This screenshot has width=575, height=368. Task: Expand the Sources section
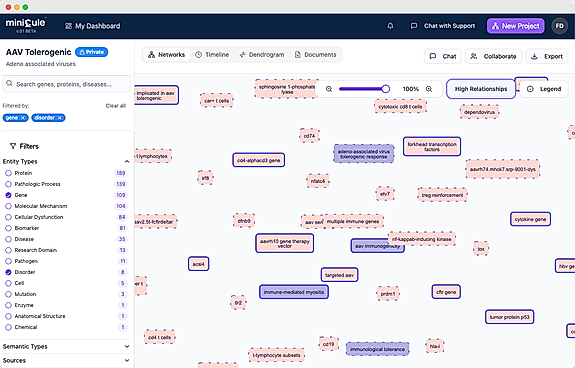coord(127,360)
